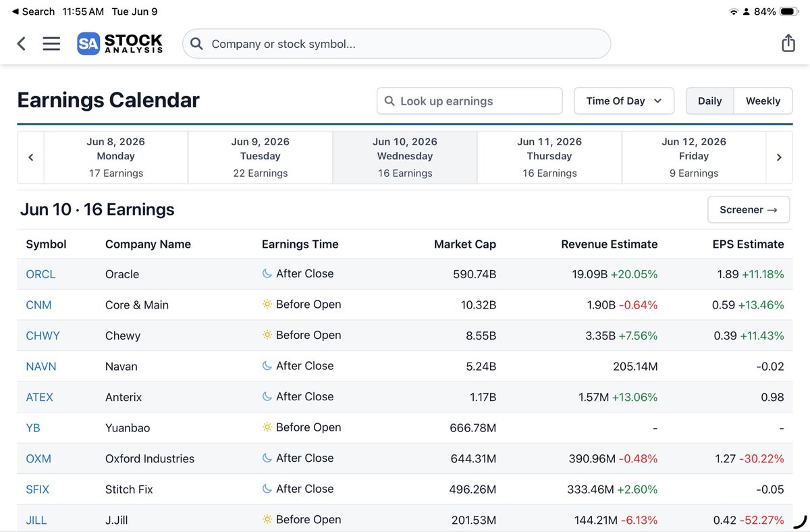Viewport: 810px width, 532px height.
Task: Tap the battery indicator in status bar
Action: coord(788,11)
